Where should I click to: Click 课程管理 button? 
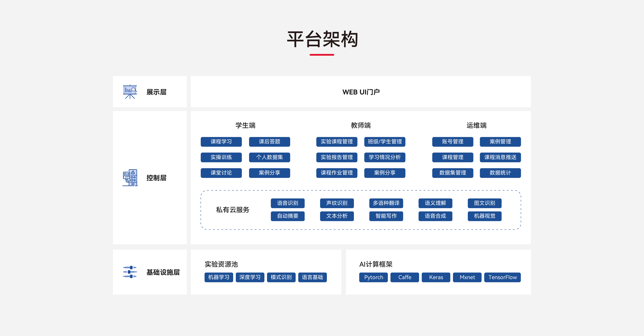tap(453, 157)
